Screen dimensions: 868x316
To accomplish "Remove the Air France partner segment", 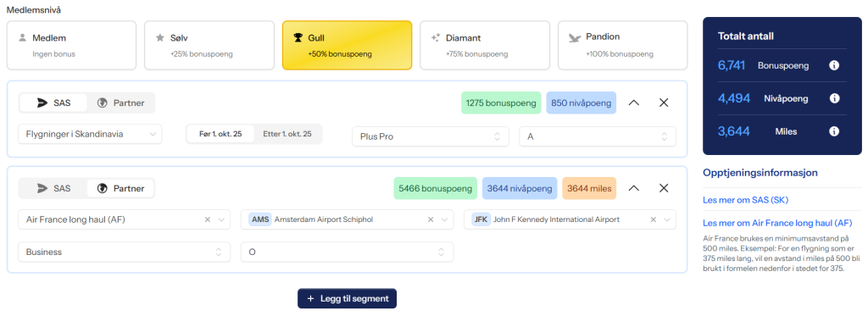I will coord(664,188).
